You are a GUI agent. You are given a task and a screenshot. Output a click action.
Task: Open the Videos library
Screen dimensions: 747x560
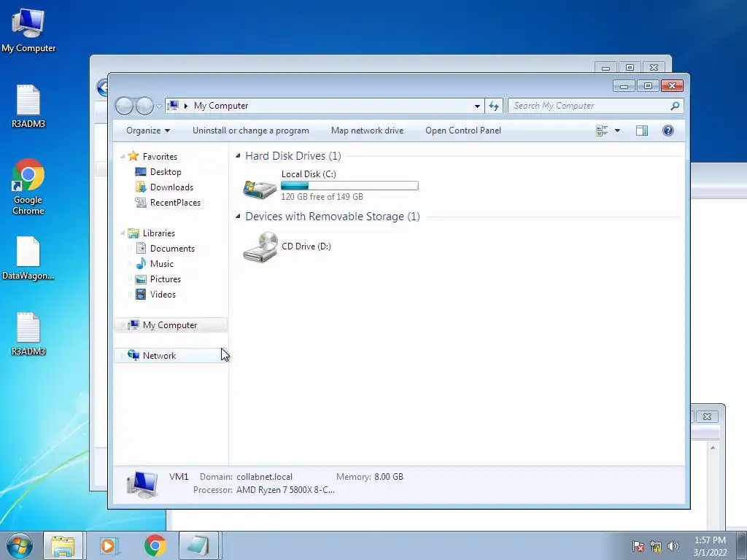(x=163, y=295)
